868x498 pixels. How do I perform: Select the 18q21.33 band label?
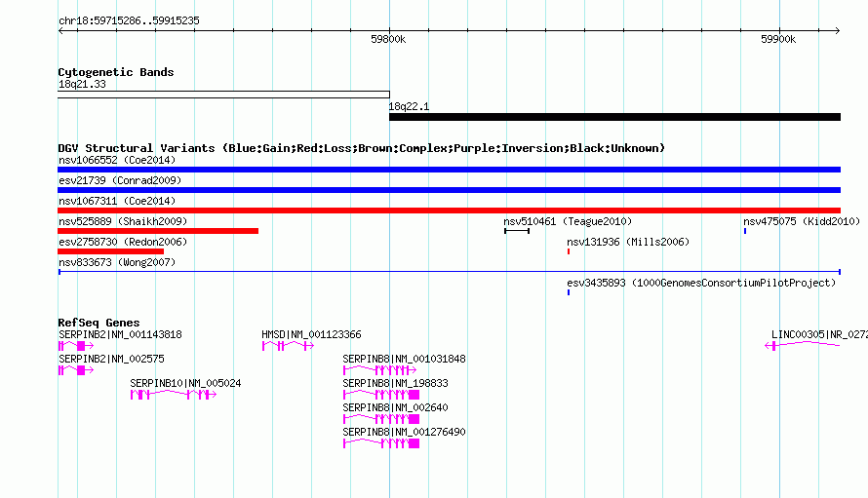(x=82, y=84)
